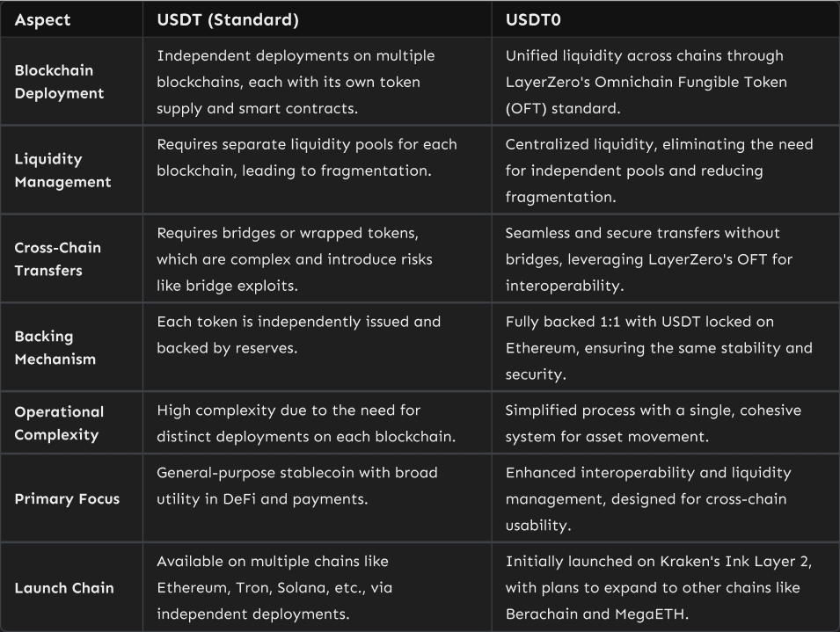
Task: Click the USDT0 column header
Action: click(x=533, y=20)
